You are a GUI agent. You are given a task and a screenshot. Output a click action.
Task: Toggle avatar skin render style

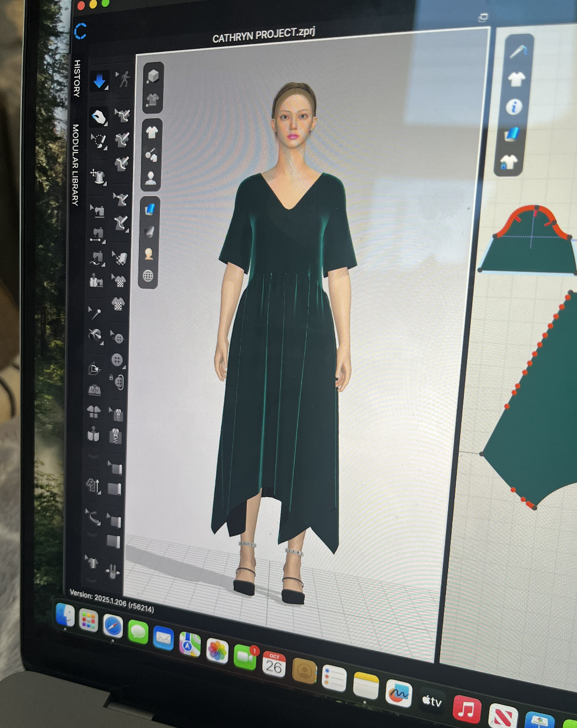[x=149, y=254]
